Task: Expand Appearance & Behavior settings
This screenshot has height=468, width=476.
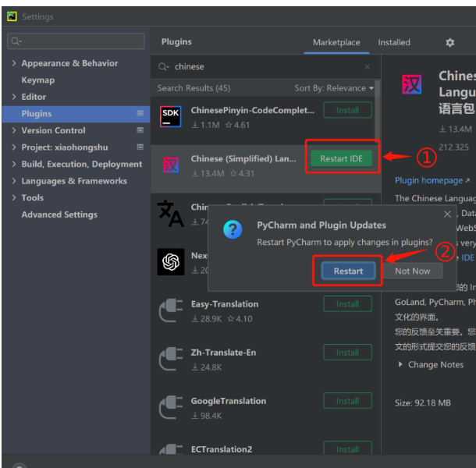Action: 14,63
